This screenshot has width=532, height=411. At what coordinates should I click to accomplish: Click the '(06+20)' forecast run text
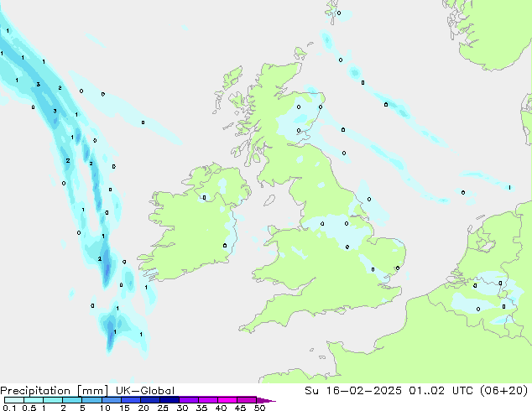click(x=504, y=391)
